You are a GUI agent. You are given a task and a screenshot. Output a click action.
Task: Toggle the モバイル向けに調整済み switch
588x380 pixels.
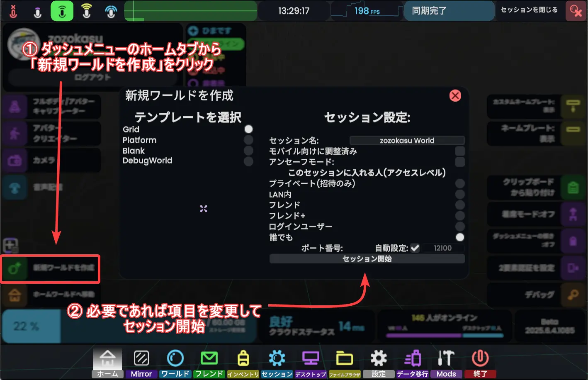(x=459, y=151)
